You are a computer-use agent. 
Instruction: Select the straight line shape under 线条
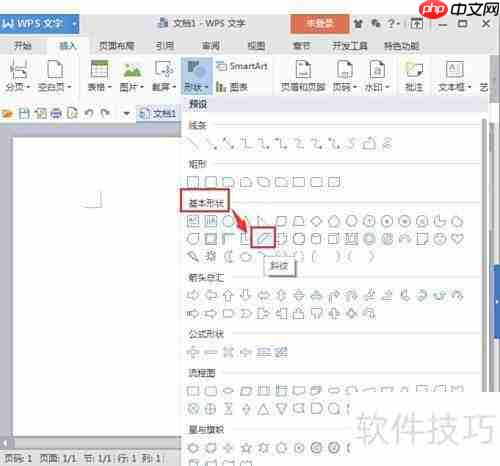pos(193,144)
